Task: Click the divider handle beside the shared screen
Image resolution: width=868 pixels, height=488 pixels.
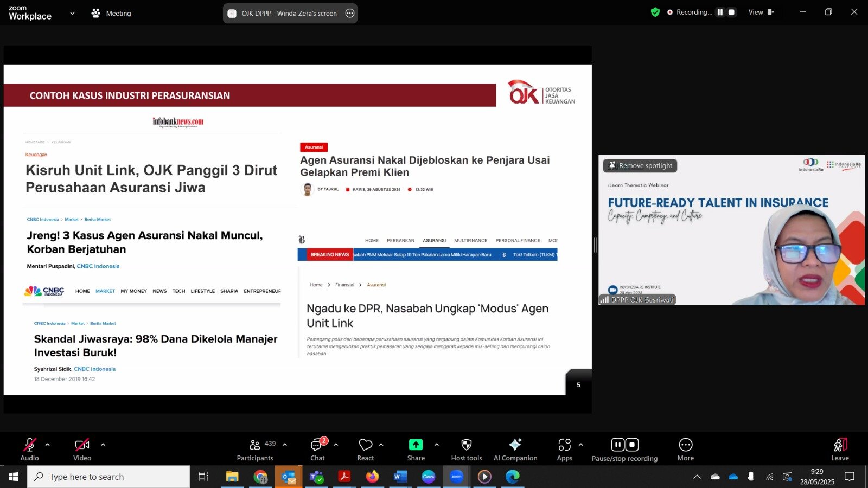Action: (595, 245)
